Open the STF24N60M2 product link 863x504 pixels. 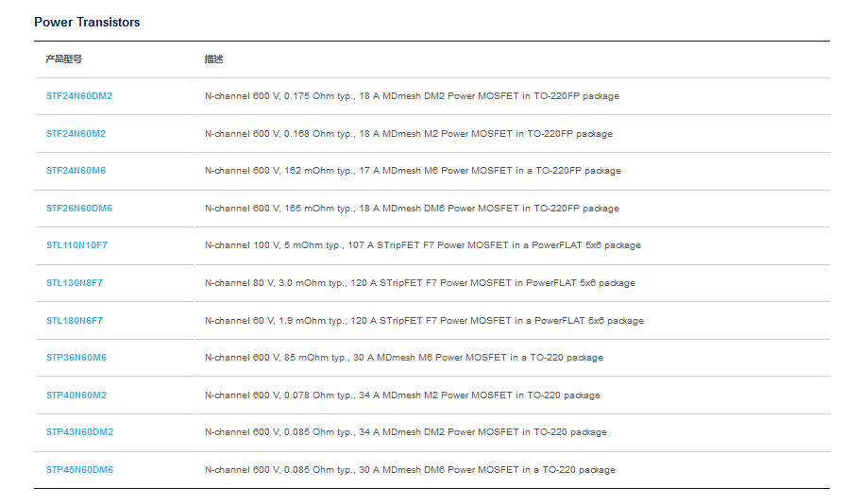[76, 134]
